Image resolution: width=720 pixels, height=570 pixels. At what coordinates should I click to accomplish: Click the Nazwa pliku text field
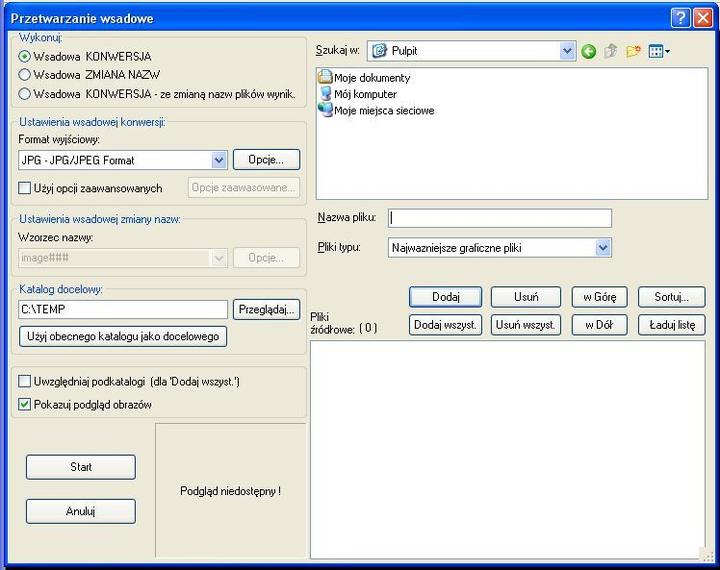click(499, 218)
